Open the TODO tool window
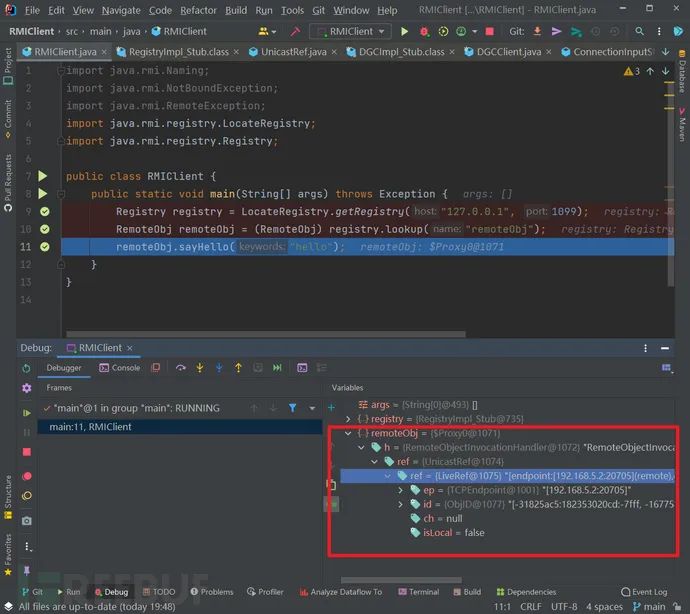Image resolution: width=690 pixels, height=614 pixels. (159, 592)
